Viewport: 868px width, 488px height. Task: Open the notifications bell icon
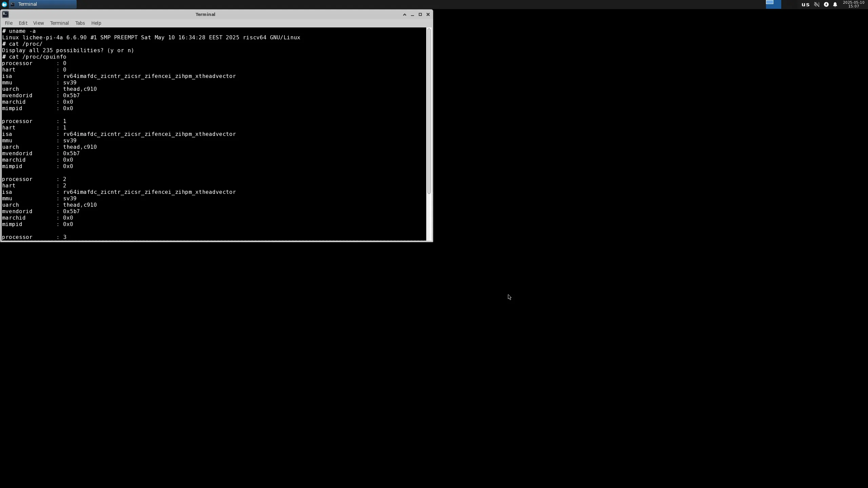(835, 4)
